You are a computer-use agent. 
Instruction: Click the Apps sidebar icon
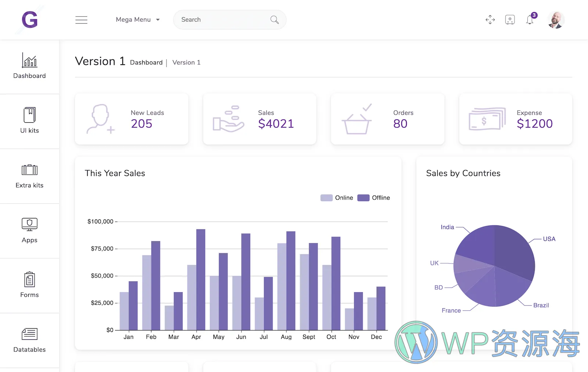click(x=29, y=225)
